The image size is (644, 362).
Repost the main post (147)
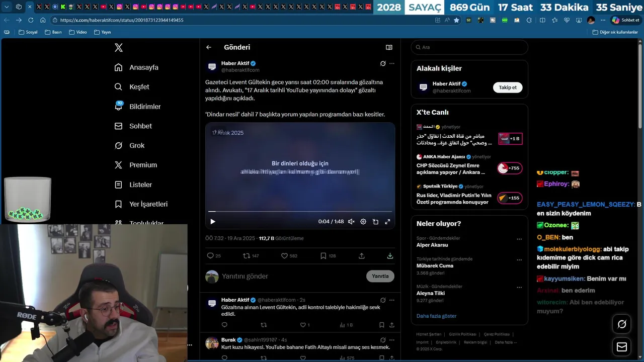[x=251, y=256]
